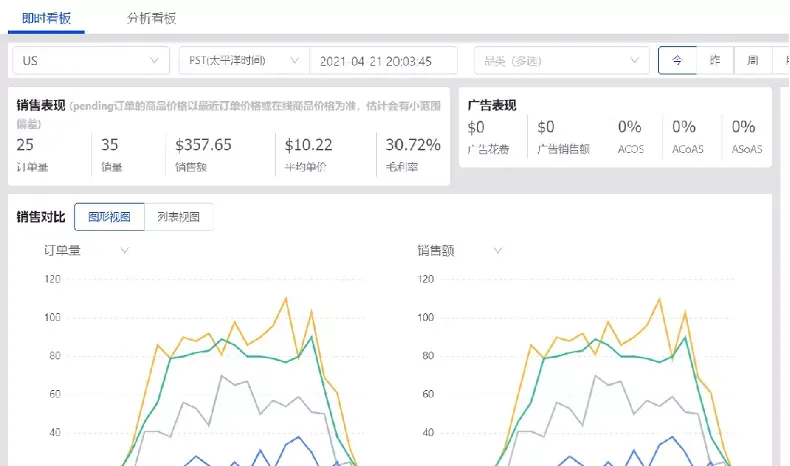Open the 品类 (多选) category dropdown
This screenshot has height=466, width=790.
(x=562, y=60)
